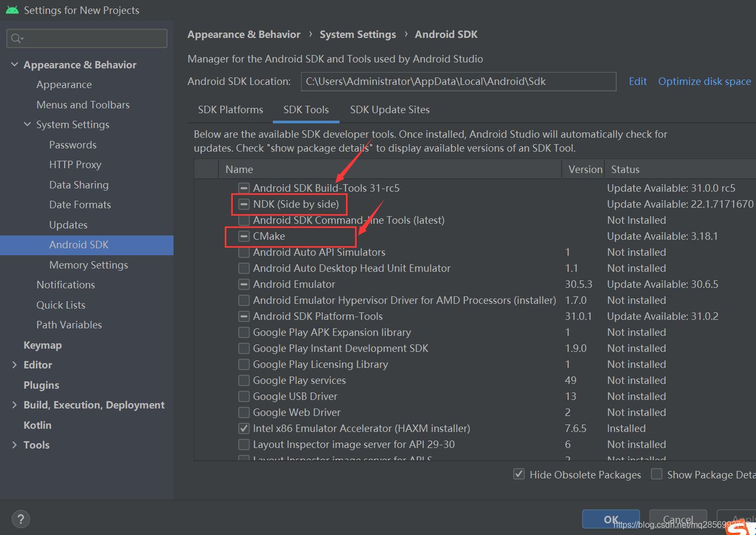Open Date Formats settings

(80, 204)
